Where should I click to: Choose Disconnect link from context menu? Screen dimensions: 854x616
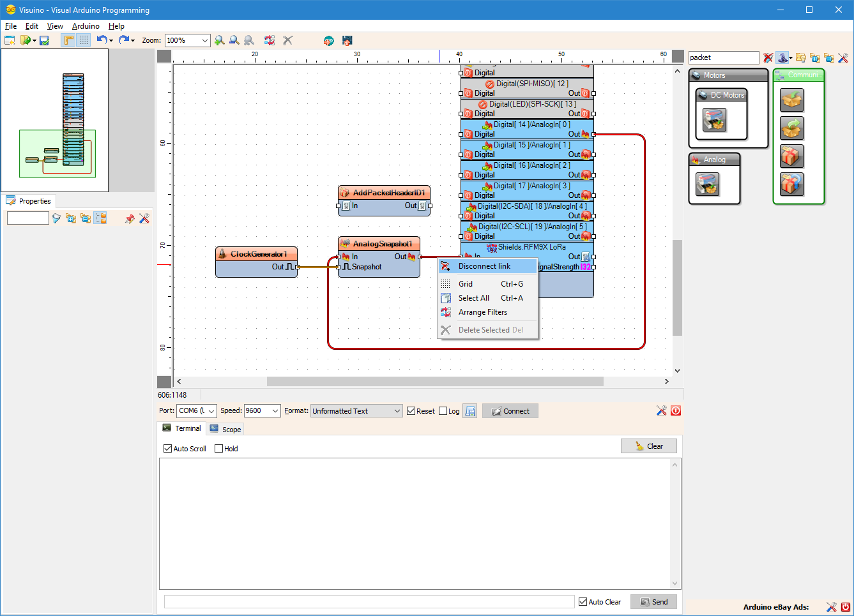(484, 266)
